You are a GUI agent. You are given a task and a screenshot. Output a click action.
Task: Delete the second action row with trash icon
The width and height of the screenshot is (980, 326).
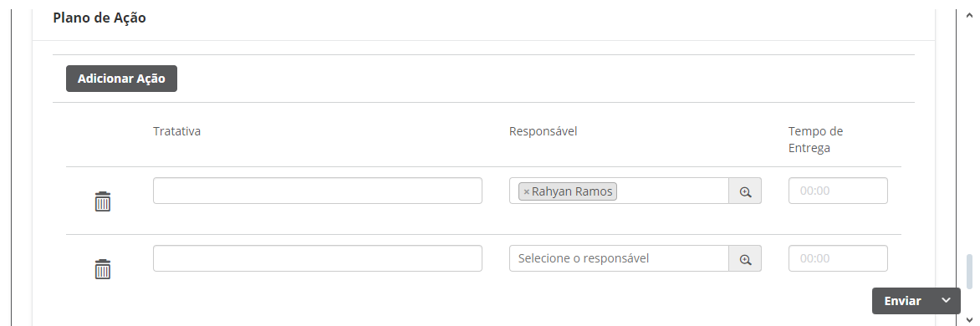tap(103, 269)
